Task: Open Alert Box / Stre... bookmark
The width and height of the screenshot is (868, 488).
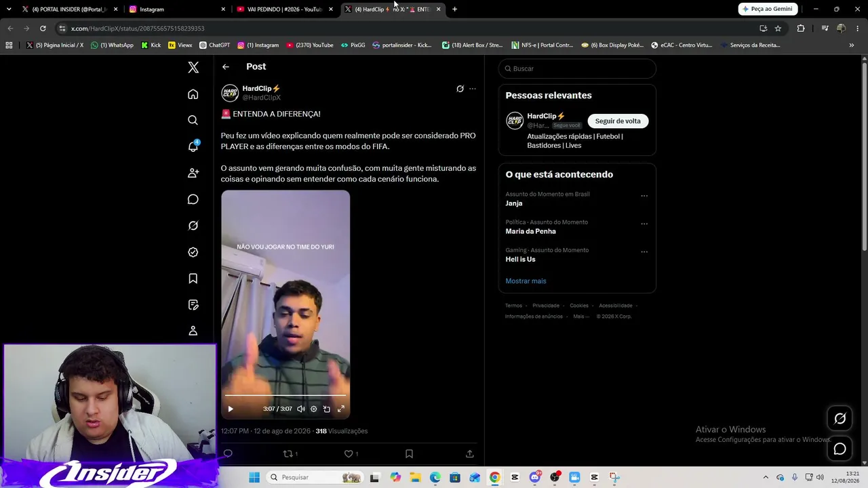Action: [472, 45]
